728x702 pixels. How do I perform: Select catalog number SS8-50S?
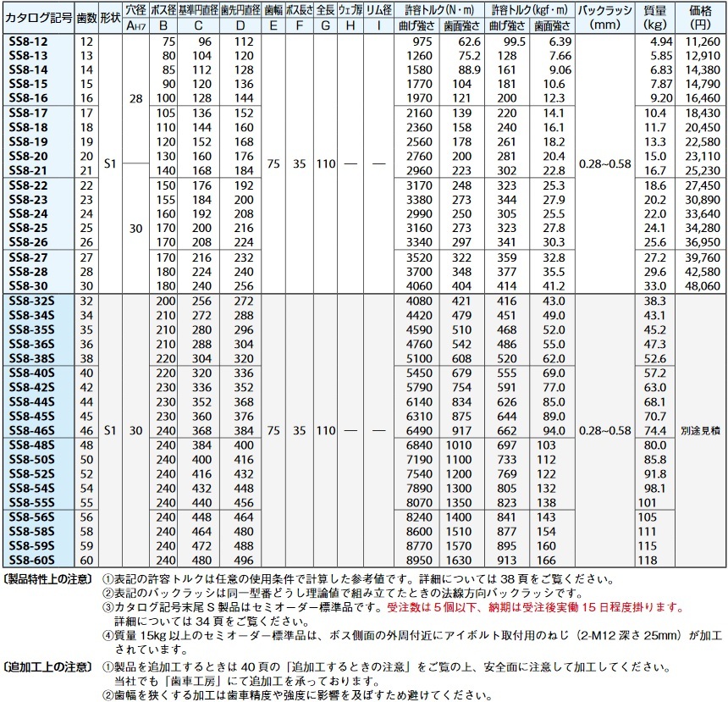click(31, 460)
